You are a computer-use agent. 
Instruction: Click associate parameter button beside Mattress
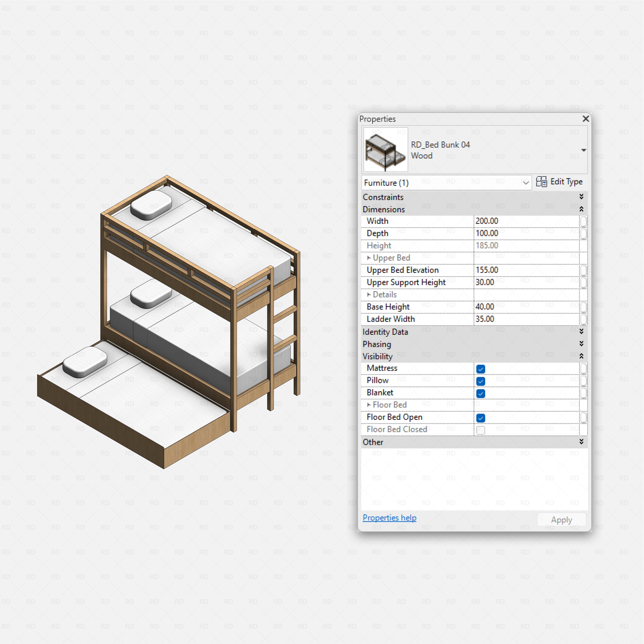click(x=584, y=369)
